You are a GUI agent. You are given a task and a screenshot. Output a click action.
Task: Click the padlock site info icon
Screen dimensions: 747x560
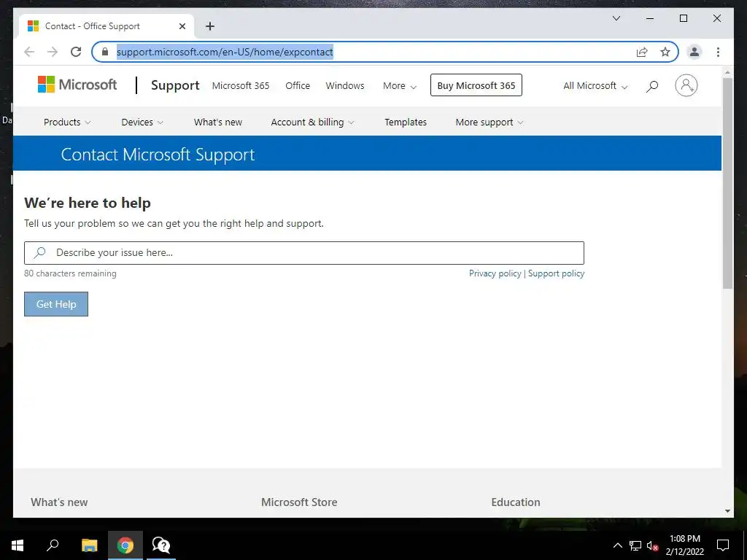point(105,52)
